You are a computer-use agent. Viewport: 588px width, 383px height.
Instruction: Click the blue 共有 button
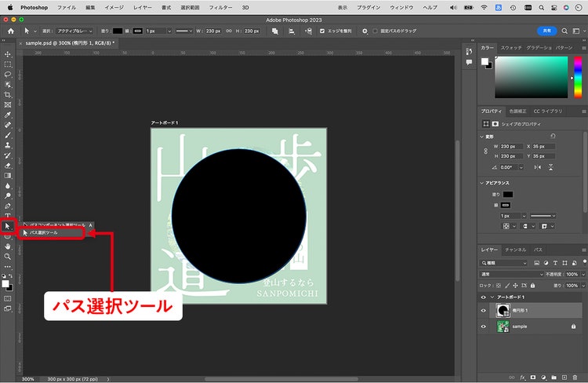546,31
